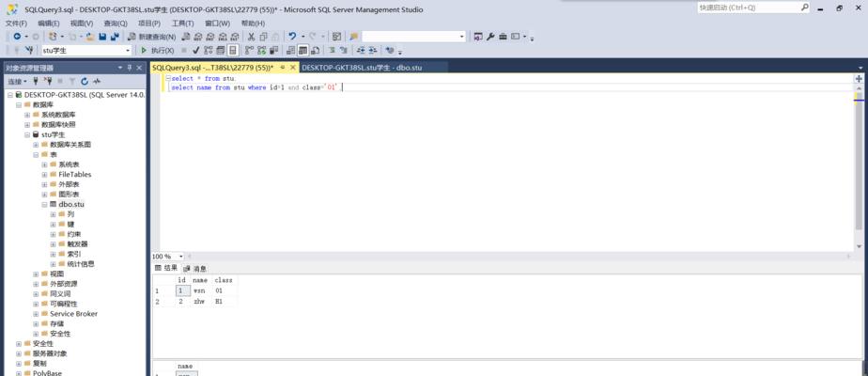This screenshot has width=868, height=376.
Task: Expand the 视图 folder node
Action: (36, 274)
